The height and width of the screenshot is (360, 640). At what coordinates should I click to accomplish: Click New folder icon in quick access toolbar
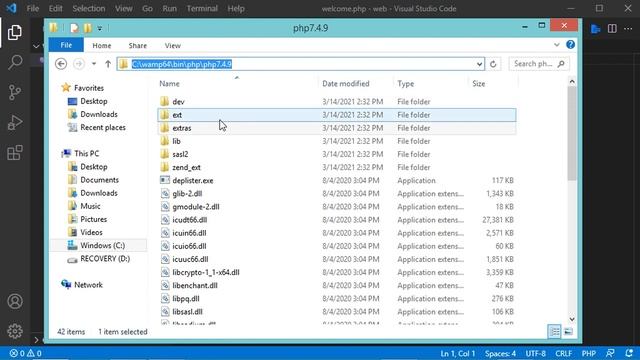pyautogui.click(x=87, y=28)
